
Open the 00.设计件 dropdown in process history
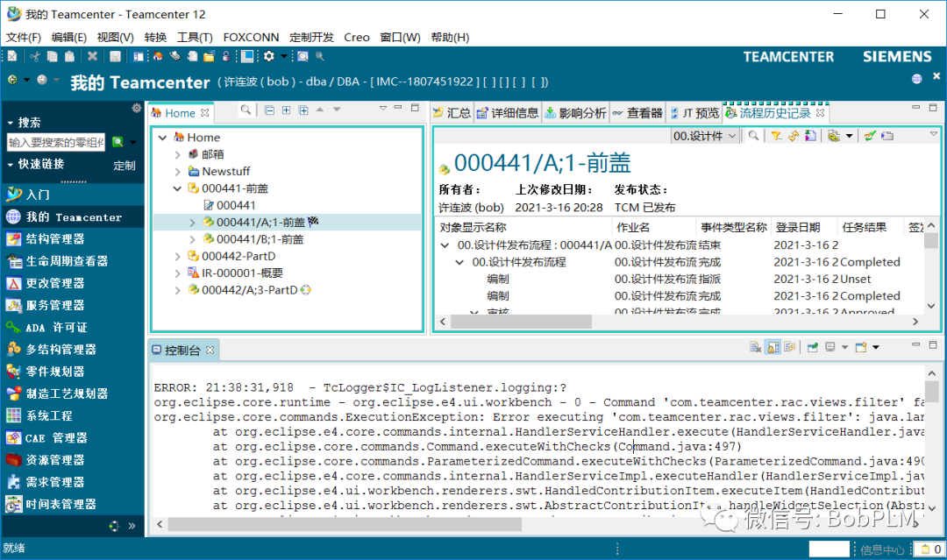point(705,136)
